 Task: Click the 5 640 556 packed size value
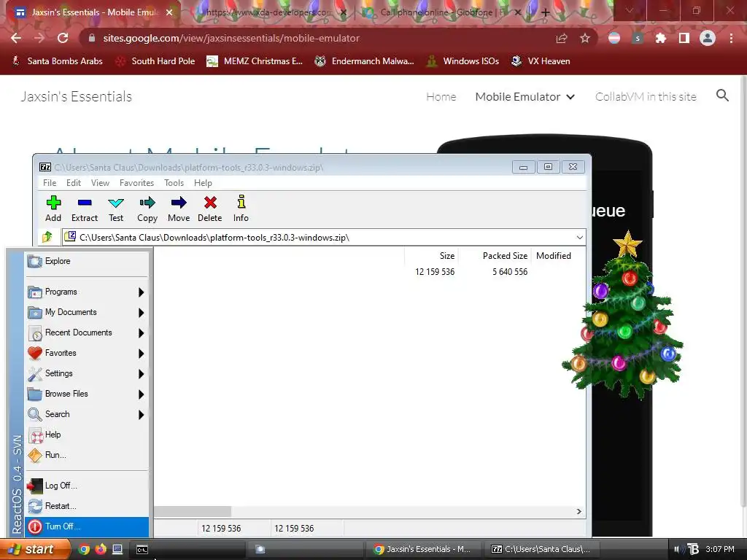[510, 272]
